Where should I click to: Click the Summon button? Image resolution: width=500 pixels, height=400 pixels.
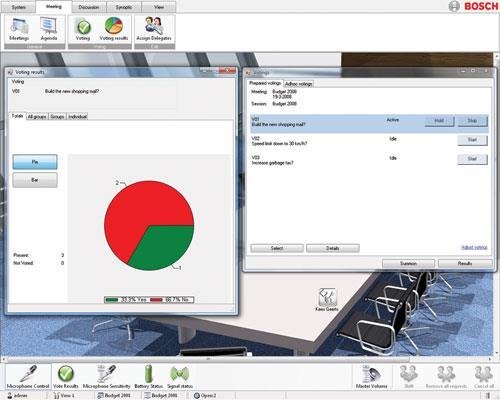(408, 263)
